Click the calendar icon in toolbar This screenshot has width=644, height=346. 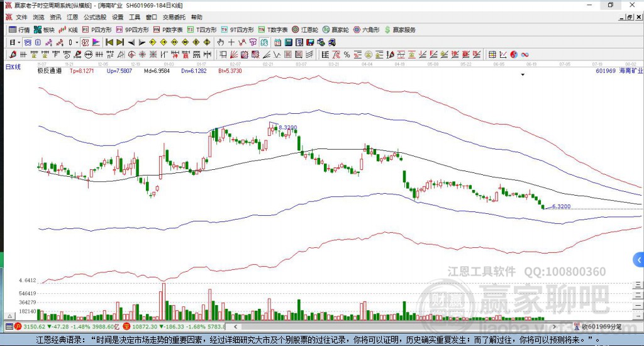[277, 42]
